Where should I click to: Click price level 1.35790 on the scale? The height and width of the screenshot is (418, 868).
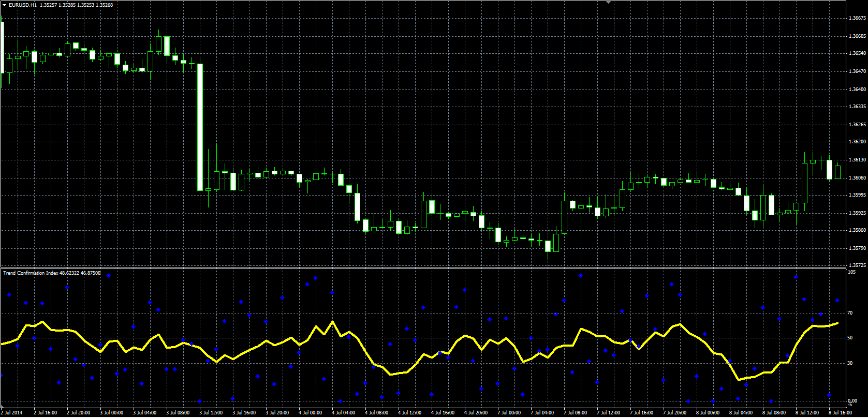point(857,248)
